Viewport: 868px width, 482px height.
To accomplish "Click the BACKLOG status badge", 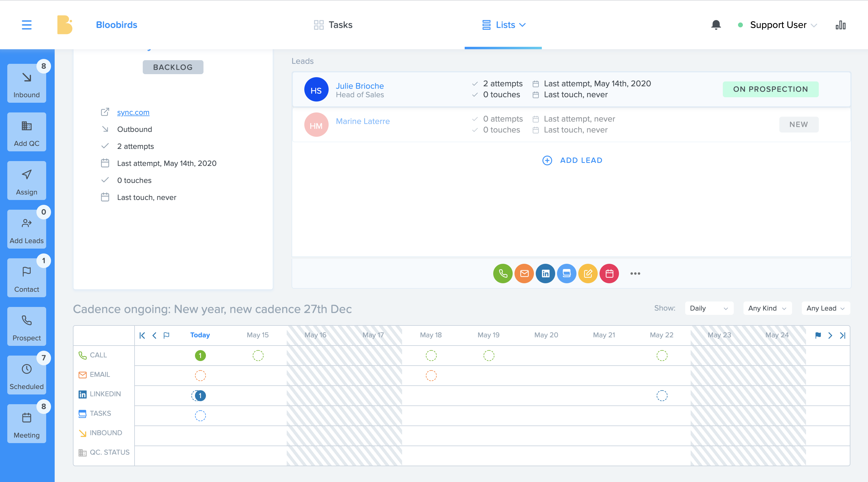I will tap(173, 67).
